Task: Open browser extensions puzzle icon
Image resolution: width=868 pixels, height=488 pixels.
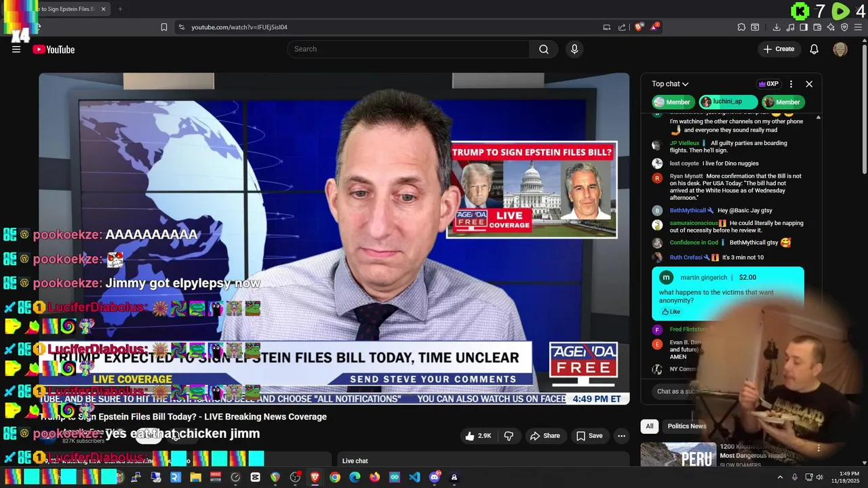Action: pyautogui.click(x=741, y=27)
